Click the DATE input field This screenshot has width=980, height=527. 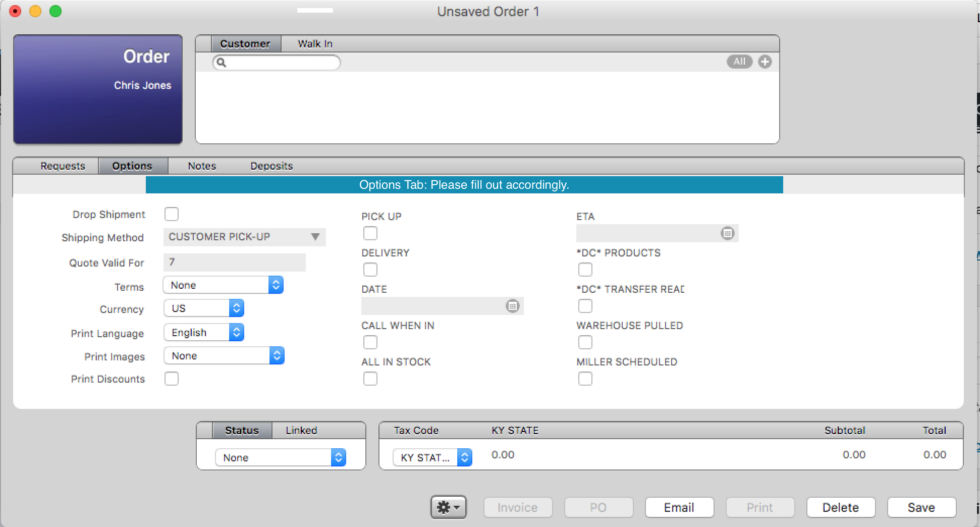pyautogui.click(x=442, y=306)
